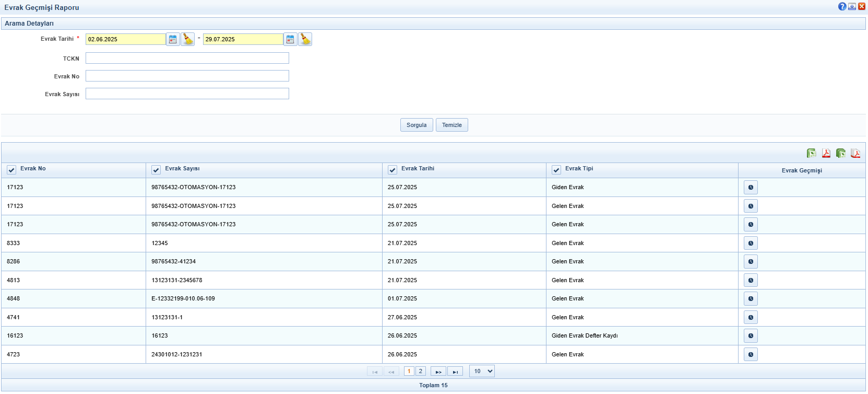The height and width of the screenshot is (394, 868).
Task: Show history for document 4813
Action: (x=751, y=280)
